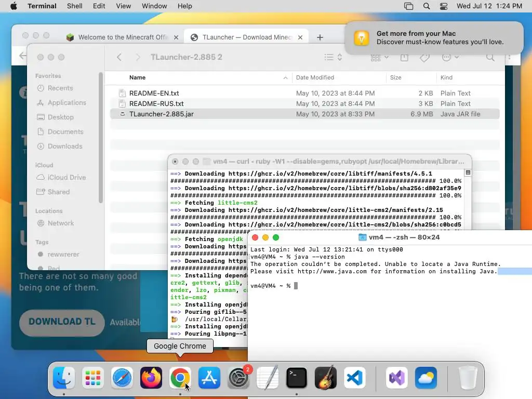Viewport: 532px width, 399px height.
Task: Close the Welcome to Minecraft tab
Action: point(176,37)
